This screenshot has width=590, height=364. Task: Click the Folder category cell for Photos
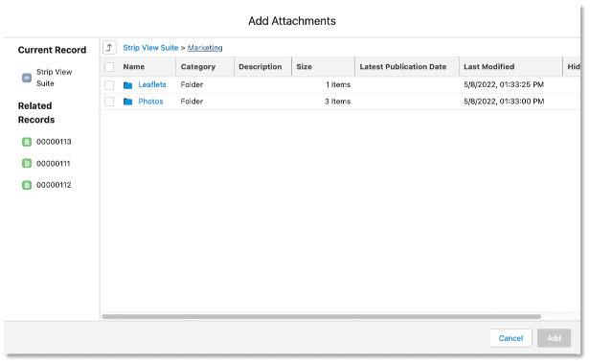(x=192, y=102)
